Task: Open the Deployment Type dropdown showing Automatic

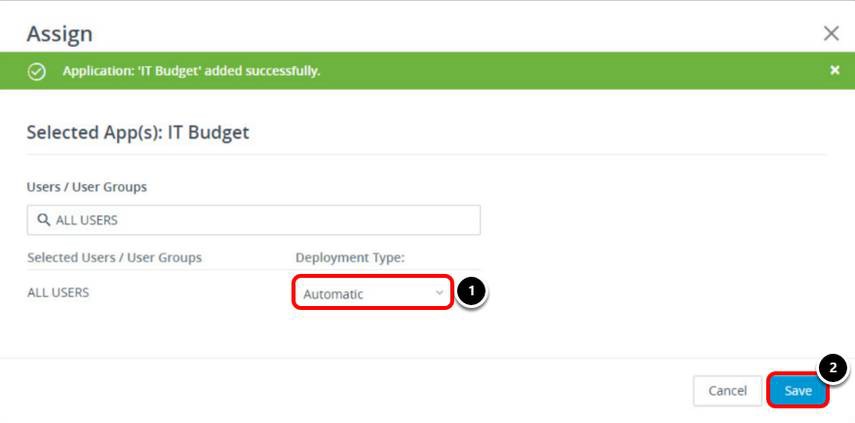Action: (x=373, y=294)
